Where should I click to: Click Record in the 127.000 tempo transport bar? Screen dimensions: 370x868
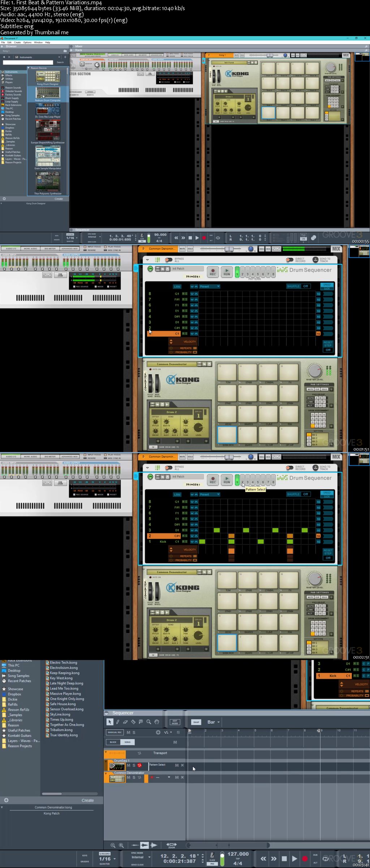point(305,859)
